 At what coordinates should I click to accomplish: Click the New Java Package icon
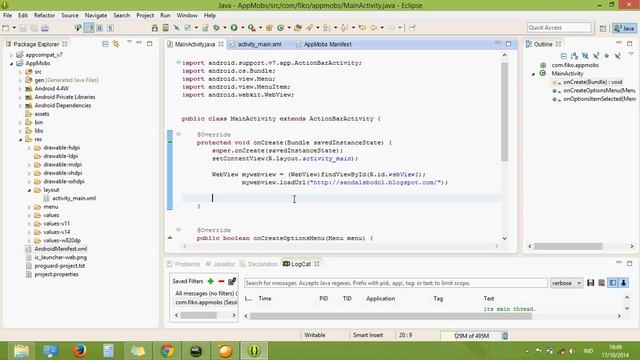269,28
